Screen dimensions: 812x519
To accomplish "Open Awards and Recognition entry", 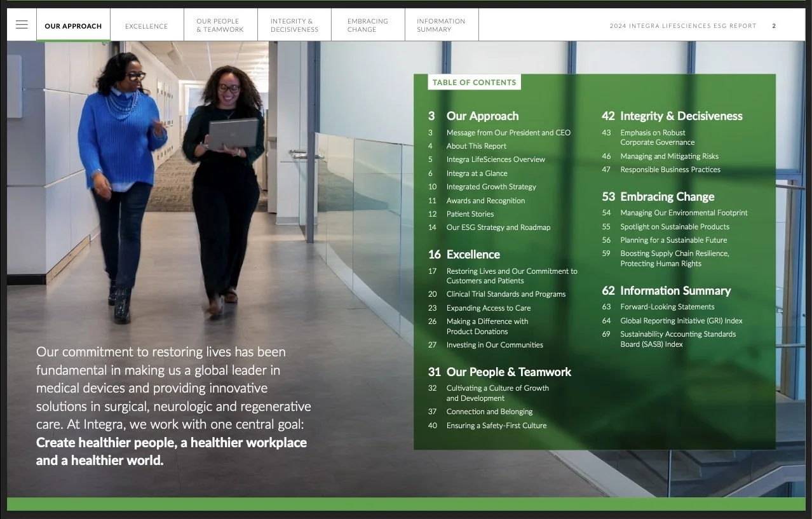I will [x=477, y=201].
